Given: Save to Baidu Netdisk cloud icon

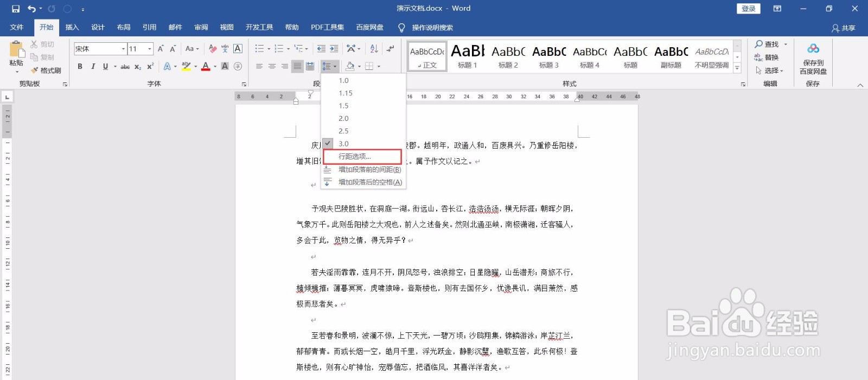Looking at the screenshot, I should [813, 49].
